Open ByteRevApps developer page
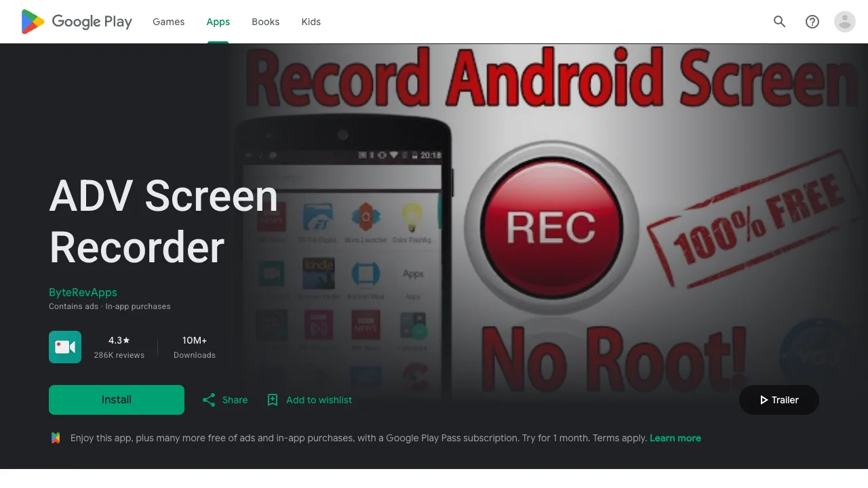Screen dimensions: 868x488 pos(83,292)
